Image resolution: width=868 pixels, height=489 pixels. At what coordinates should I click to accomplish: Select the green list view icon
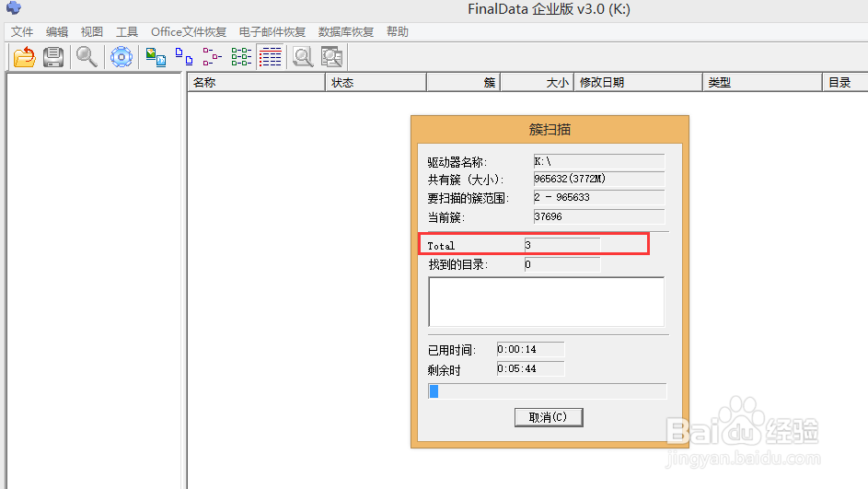pyautogui.click(x=241, y=57)
